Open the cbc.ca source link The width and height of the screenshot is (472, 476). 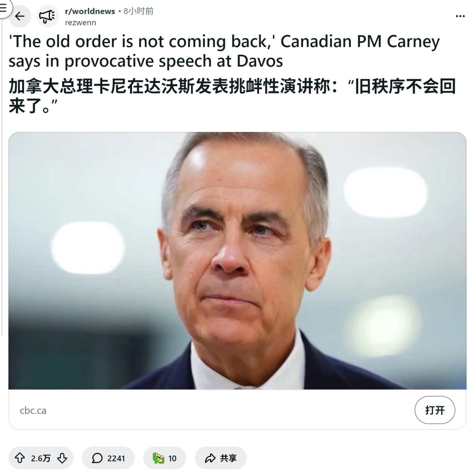pos(33,411)
